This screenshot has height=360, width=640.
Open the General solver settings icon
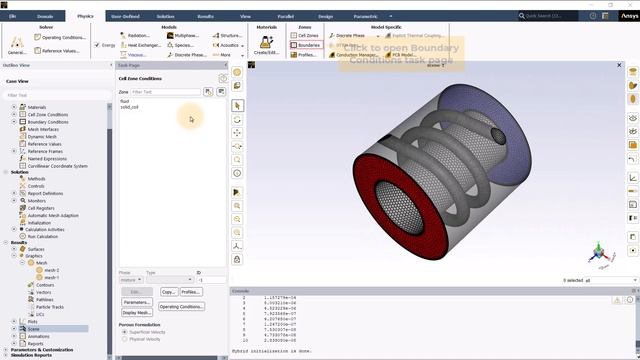(x=17, y=45)
